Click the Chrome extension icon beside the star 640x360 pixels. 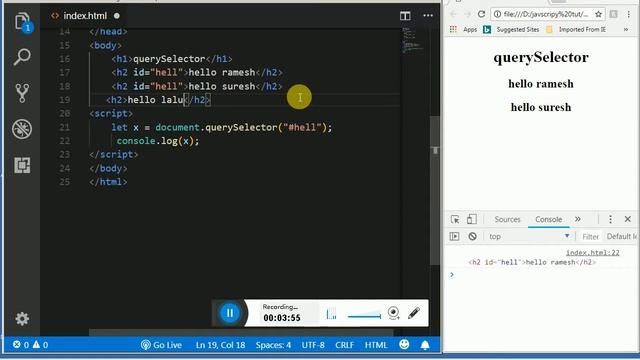point(613,14)
